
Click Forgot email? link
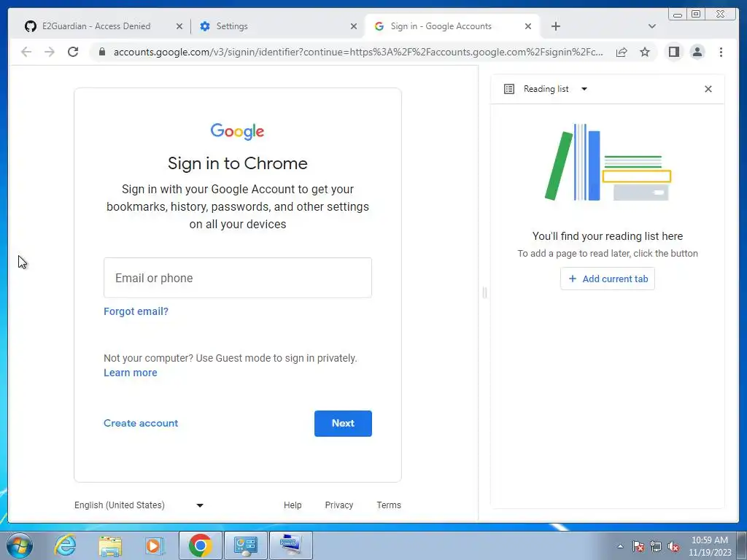click(136, 311)
